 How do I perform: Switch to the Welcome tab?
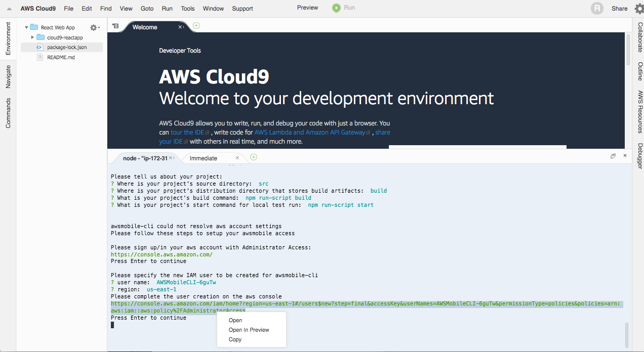pyautogui.click(x=145, y=27)
